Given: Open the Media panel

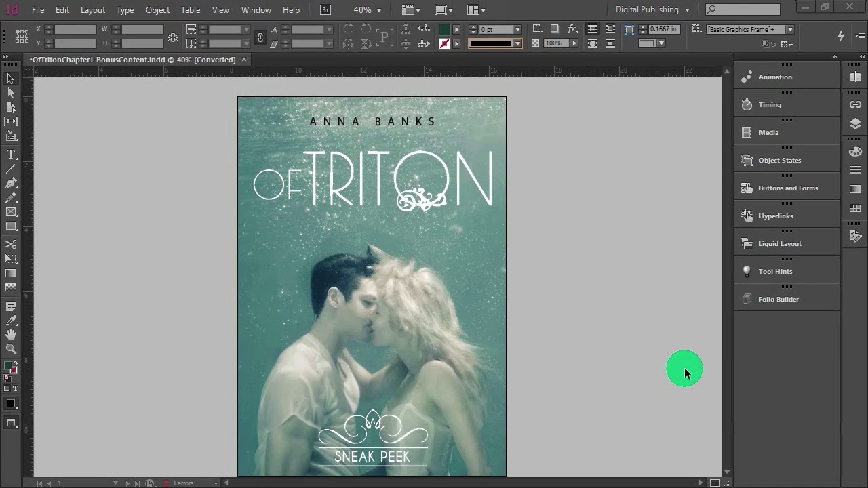Looking at the screenshot, I should (x=787, y=132).
